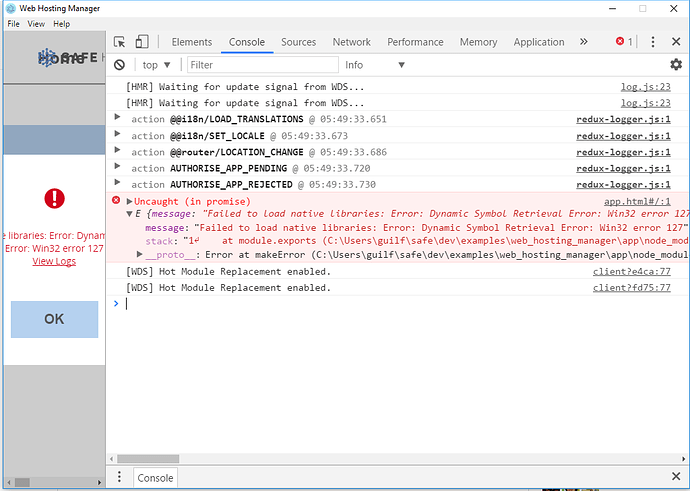Show more DevTools tabs chevron
Image resolution: width=690 pixels, height=491 pixels.
(584, 42)
